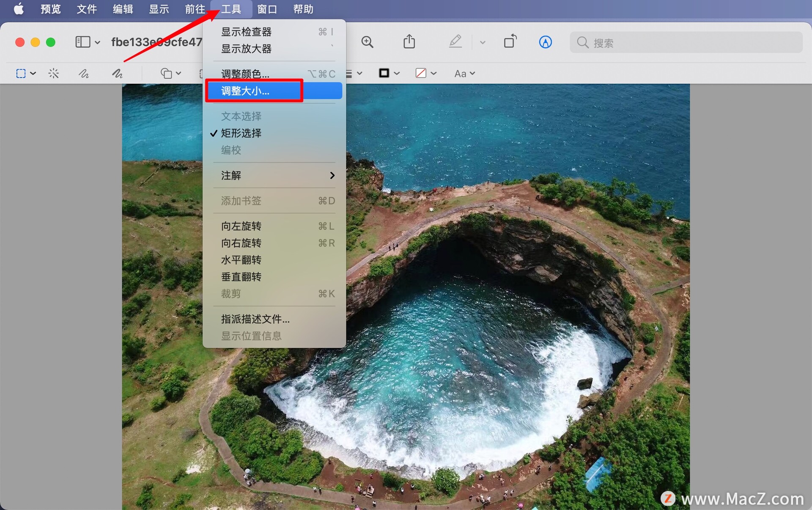Click the fbe133e09cfe47 window title
This screenshot has height=510, width=812.
pos(156,42)
